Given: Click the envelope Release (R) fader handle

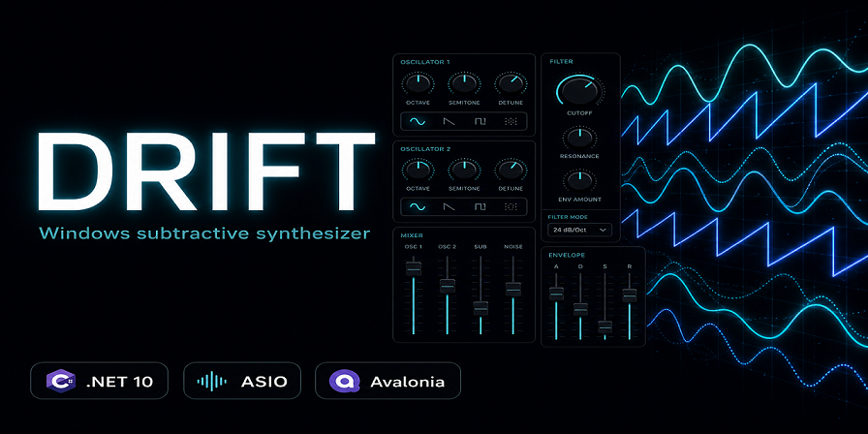Looking at the screenshot, I should (630, 295).
